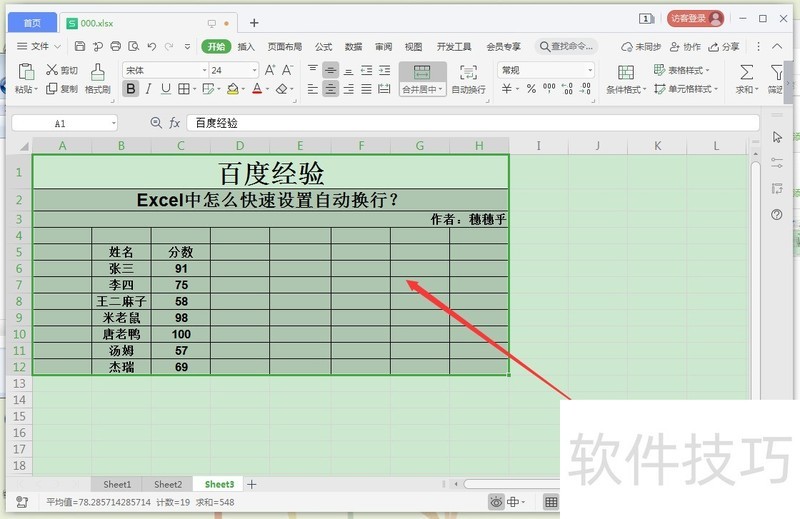Screen dimensions: 800x519
Task: Apply distributed alignment
Action: 384,89
